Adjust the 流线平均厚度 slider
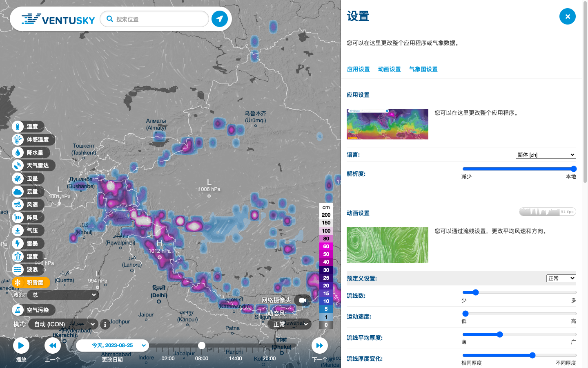Viewport: 588px width, 368px height. [519, 334]
